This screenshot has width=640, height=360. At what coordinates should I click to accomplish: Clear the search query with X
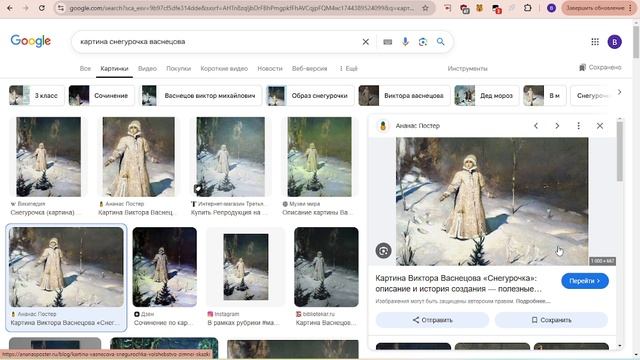click(x=366, y=42)
